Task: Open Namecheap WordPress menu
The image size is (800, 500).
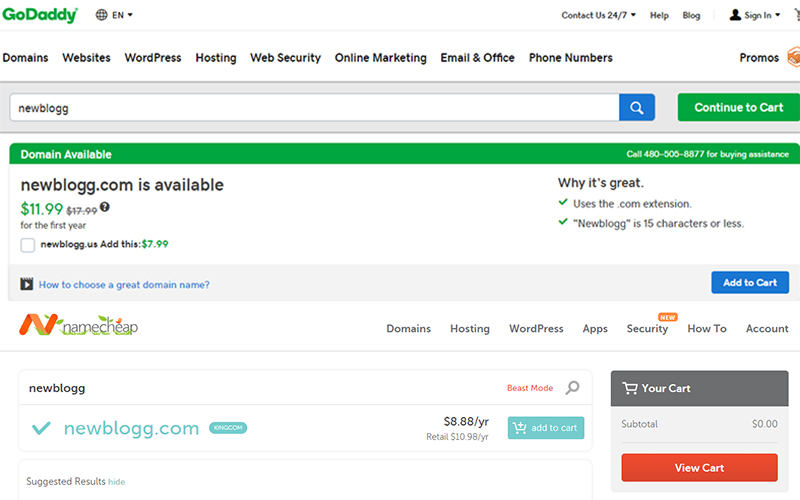Action: coord(536,329)
